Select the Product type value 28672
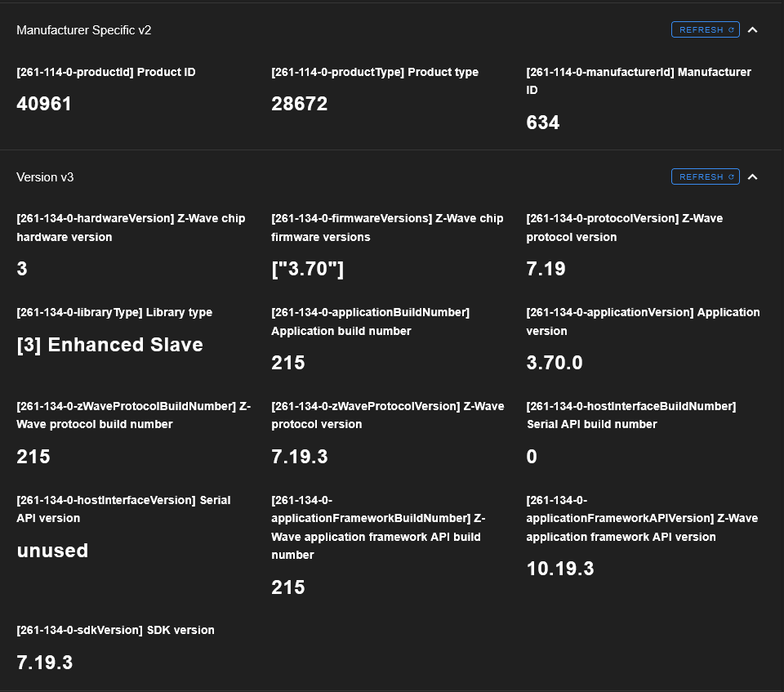Image resolution: width=784 pixels, height=692 pixels. click(299, 104)
